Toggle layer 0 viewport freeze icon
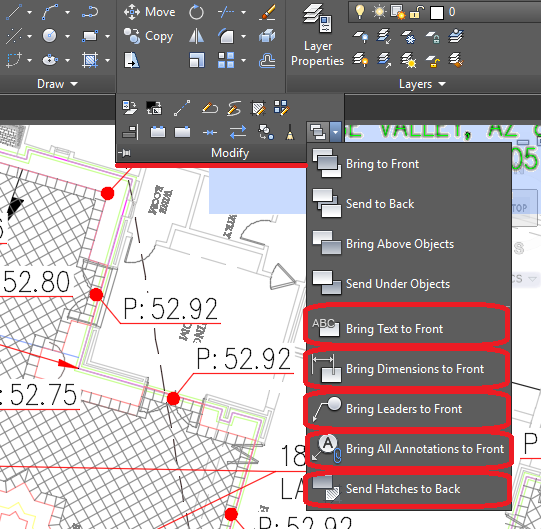The width and height of the screenshot is (541, 529). pyautogui.click(x=398, y=12)
